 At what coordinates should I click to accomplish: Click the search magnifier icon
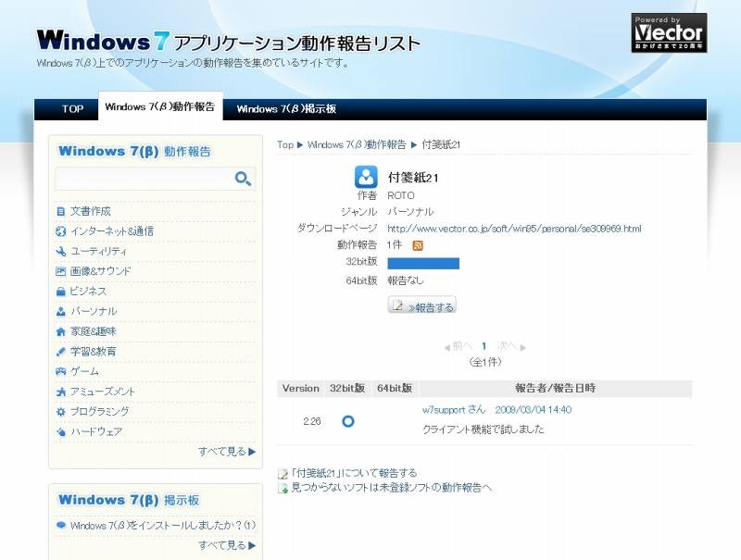pyautogui.click(x=243, y=179)
